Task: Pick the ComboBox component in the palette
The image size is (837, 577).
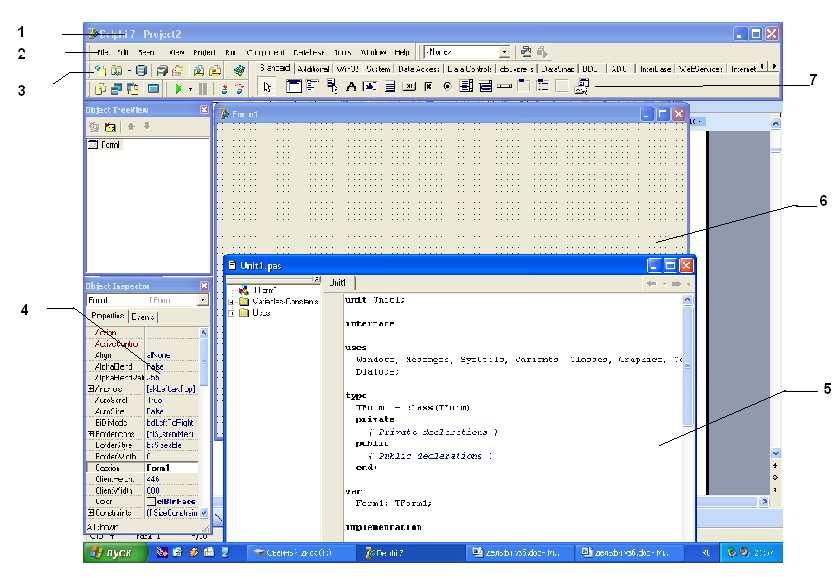Action: (485, 86)
